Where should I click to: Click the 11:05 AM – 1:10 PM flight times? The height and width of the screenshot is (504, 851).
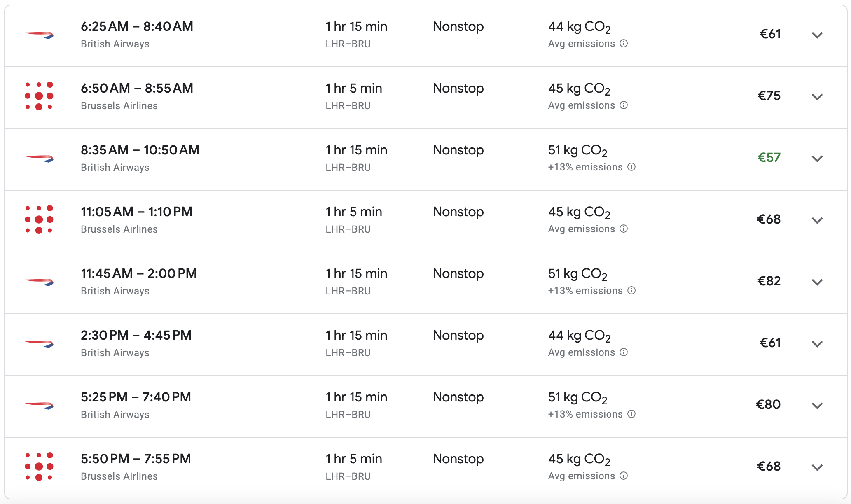(136, 212)
